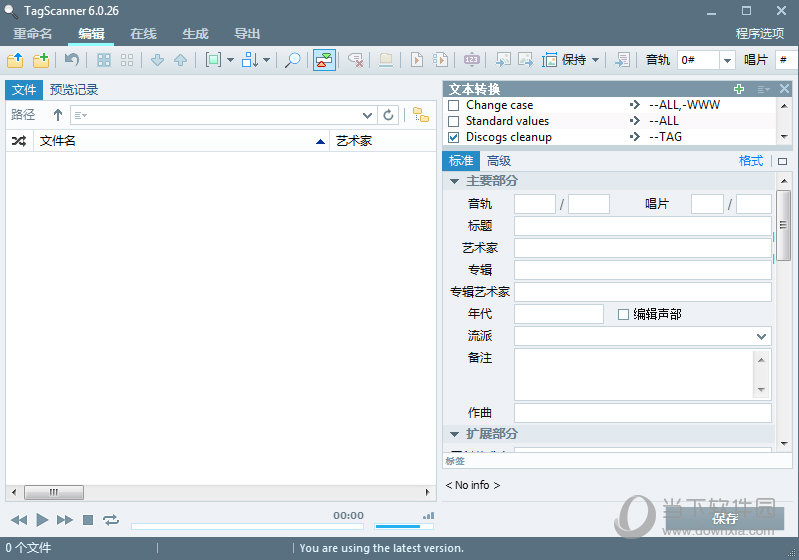Toggle the repeat playback button
799x560 pixels.
click(111, 520)
